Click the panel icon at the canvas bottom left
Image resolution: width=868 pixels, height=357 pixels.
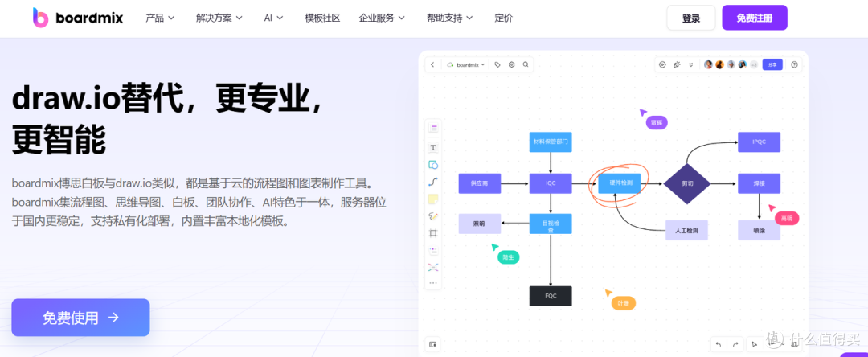(433, 343)
